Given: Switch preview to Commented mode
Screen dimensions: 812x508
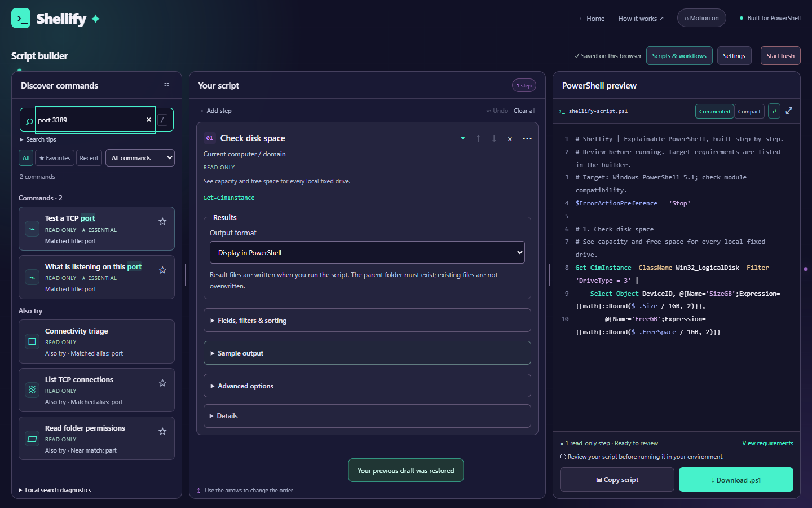Looking at the screenshot, I should coord(714,111).
